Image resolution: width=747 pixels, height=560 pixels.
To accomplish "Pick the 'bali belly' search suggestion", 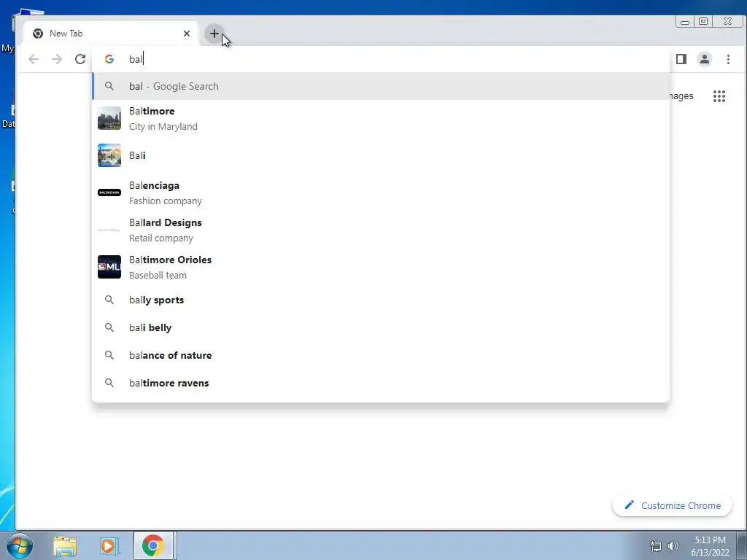I will (381, 327).
